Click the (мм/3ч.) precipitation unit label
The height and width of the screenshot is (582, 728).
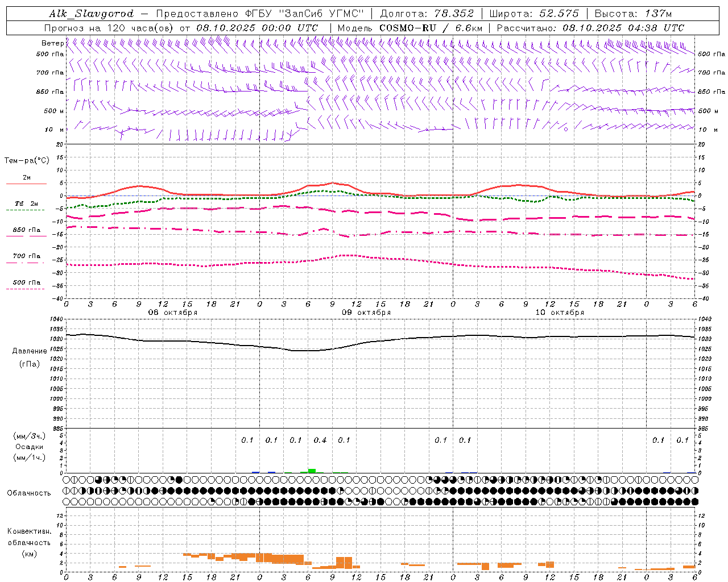pyautogui.click(x=30, y=436)
